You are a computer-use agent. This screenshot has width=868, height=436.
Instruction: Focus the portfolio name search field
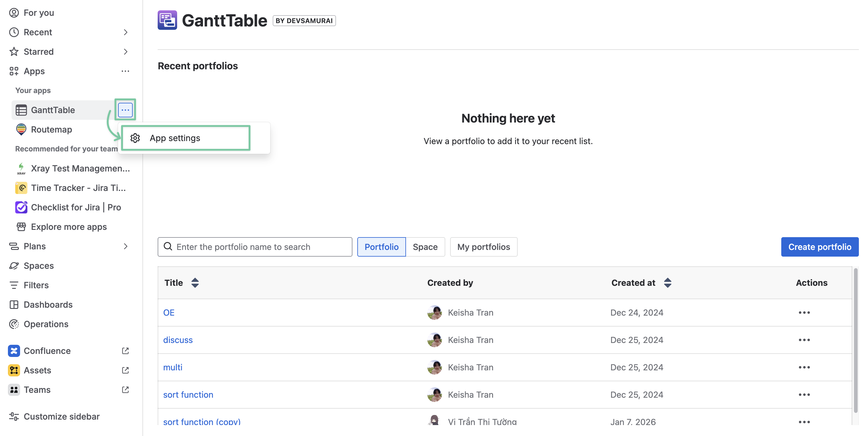point(255,247)
